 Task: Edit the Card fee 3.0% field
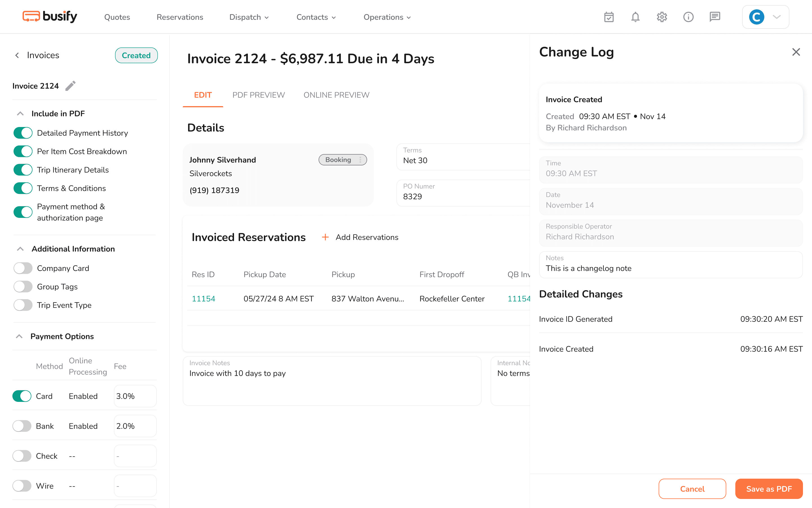pyautogui.click(x=135, y=396)
